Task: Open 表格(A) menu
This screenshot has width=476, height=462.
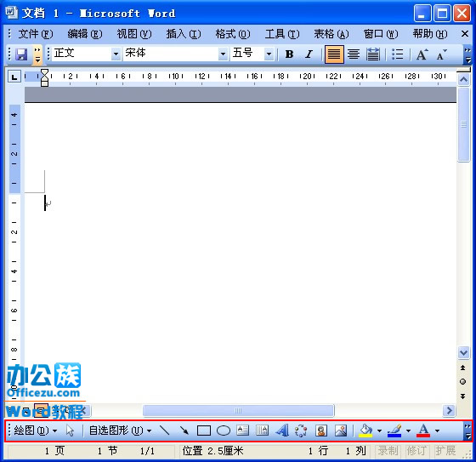Action: pyautogui.click(x=331, y=34)
